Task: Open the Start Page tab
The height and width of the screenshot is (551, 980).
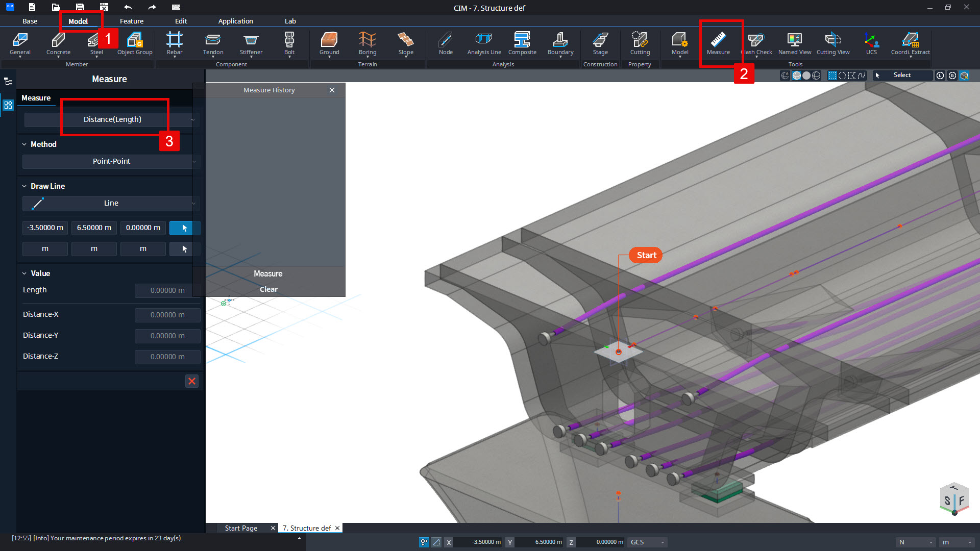Action: coord(240,528)
